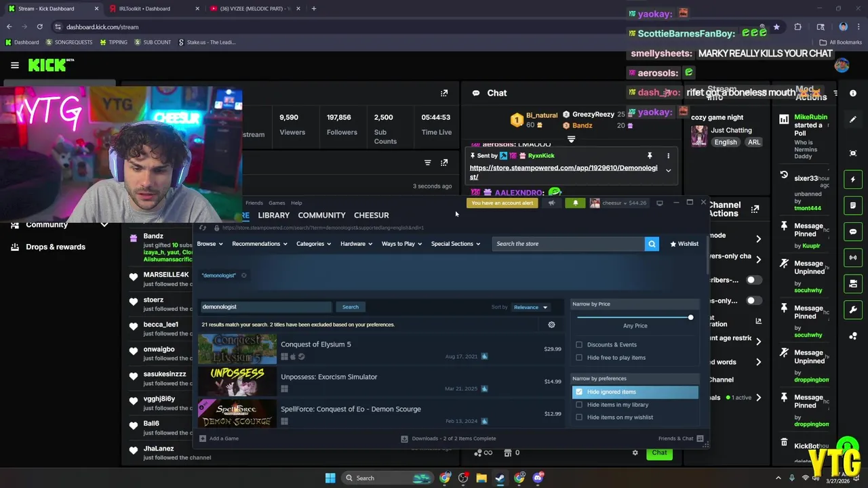
Task: Reload the browser page
Action: click(39, 26)
